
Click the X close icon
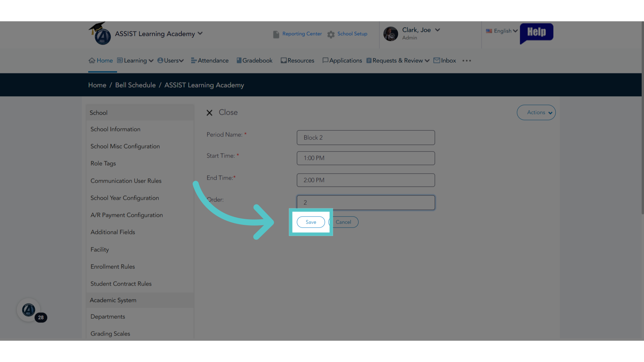209,113
